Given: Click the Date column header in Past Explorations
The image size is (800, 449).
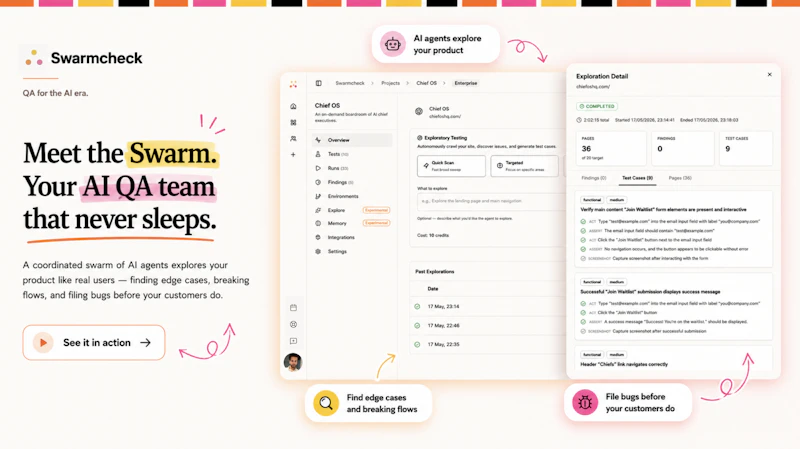Looking at the screenshot, I should coord(433,289).
